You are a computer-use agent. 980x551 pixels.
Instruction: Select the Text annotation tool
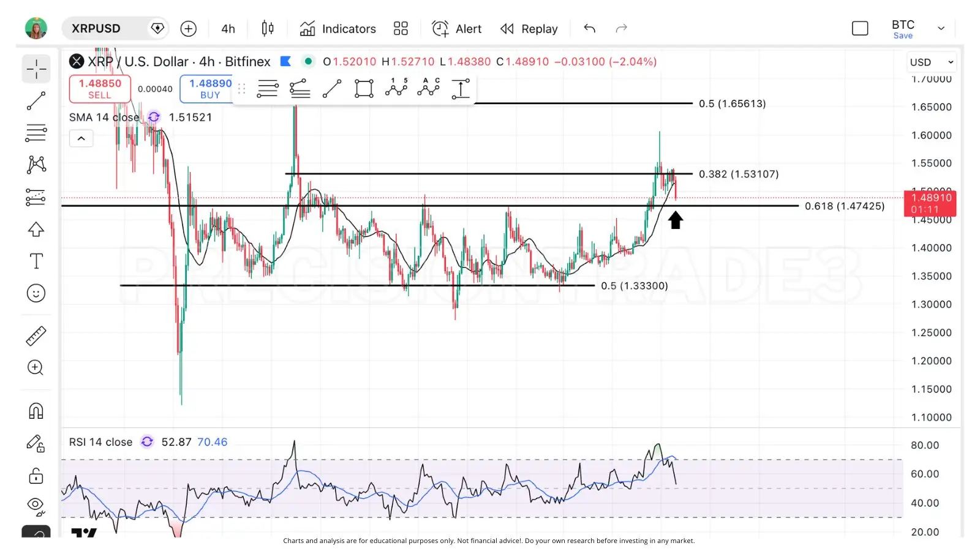(x=36, y=260)
